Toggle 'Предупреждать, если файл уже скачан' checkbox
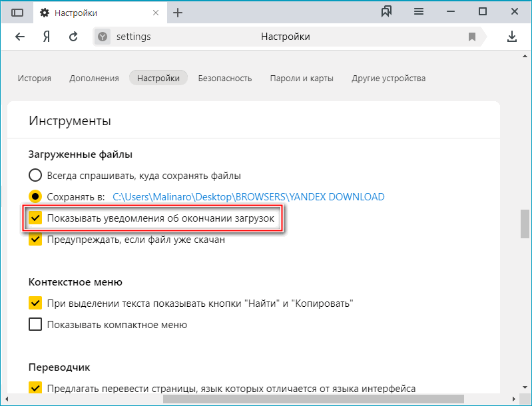Screen dimensions: 532x406 pyautogui.click(x=35, y=240)
